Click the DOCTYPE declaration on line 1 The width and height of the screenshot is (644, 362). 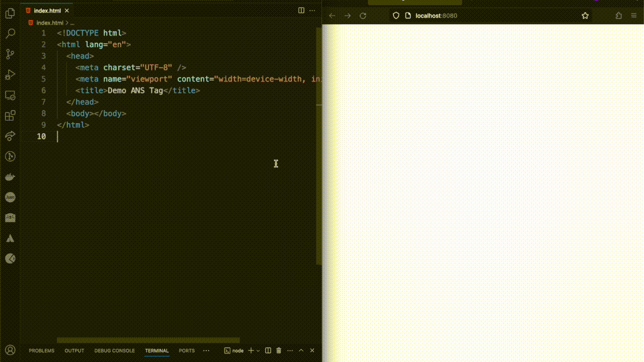[x=92, y=33]
